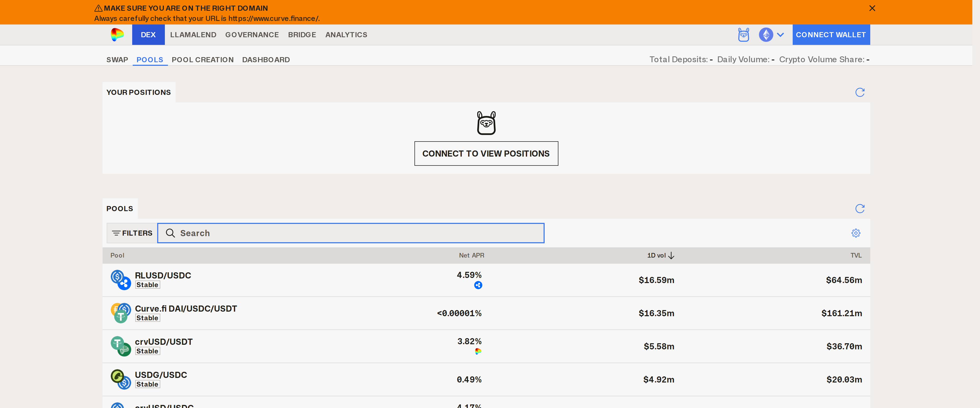Image resolution: width=980 pixels, height=408 pixels.
Task: Click the 0.49% Net APR value
Action: coord(469,379)
